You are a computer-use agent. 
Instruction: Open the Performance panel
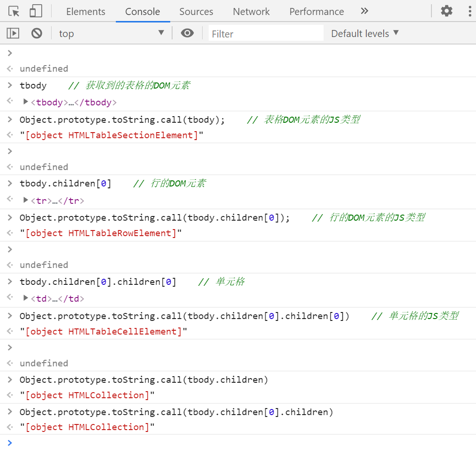coord(316,11)
